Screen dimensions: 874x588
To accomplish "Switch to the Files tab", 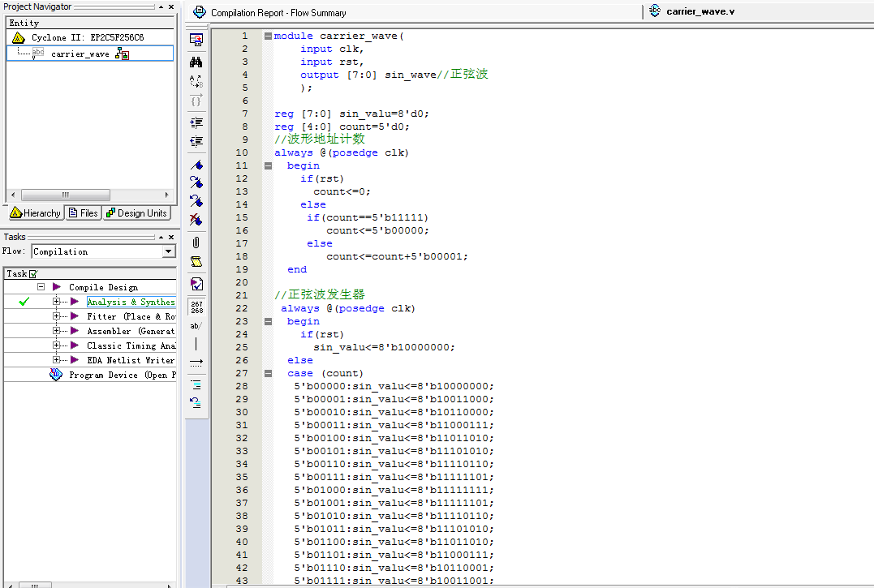I will click(84, 213).
